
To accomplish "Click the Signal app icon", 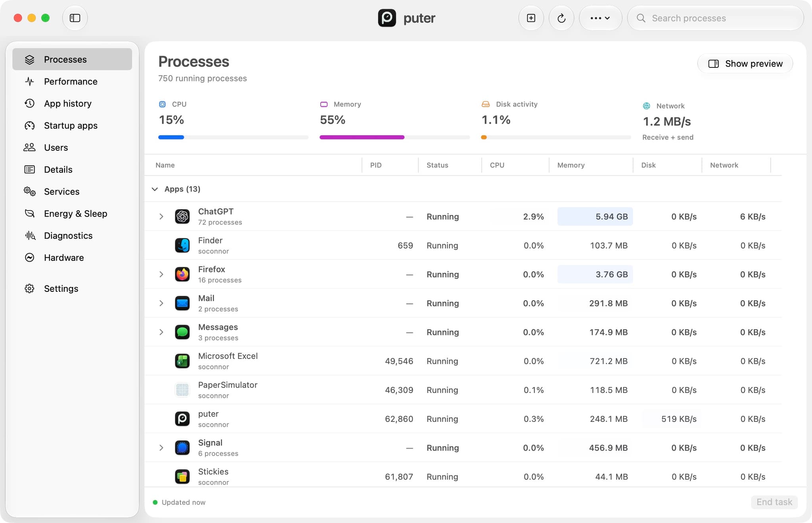I will (x=182, y=448).
